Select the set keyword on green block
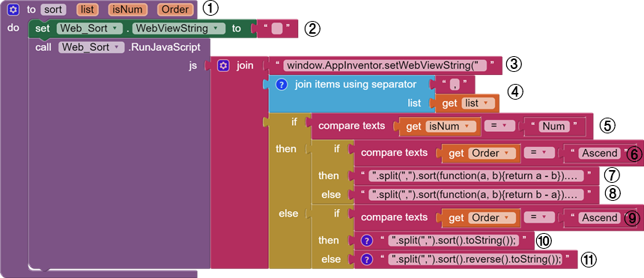Screen dimensions: 644x278 41,28
